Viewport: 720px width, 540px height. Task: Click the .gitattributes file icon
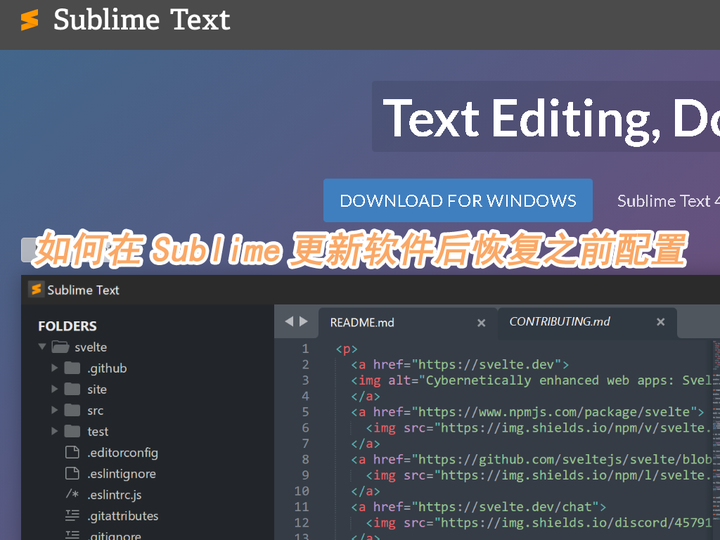pos(72,516)
